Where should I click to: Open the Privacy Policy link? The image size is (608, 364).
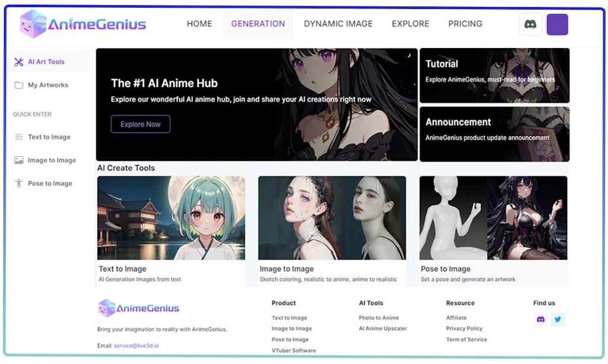click(464, 328)
